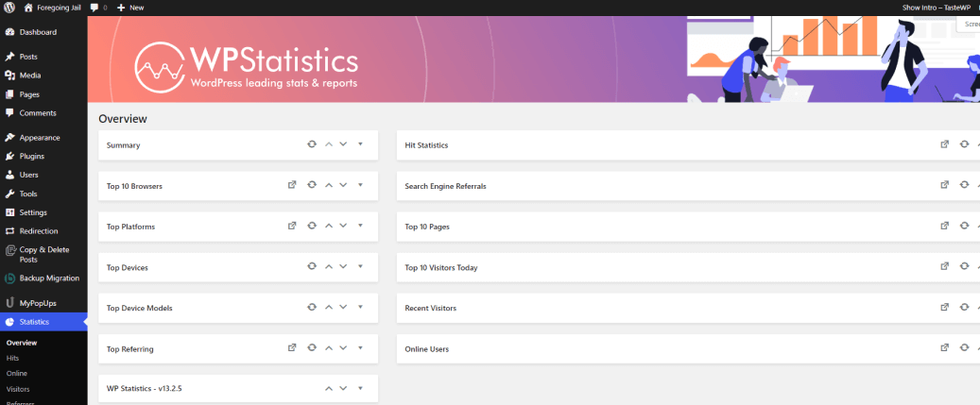
Task: Open Settings in the sidebar menu
Action: point(43,212)
